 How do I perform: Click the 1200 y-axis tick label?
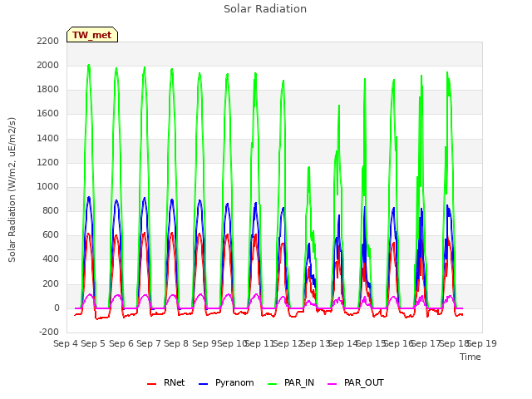48,163
